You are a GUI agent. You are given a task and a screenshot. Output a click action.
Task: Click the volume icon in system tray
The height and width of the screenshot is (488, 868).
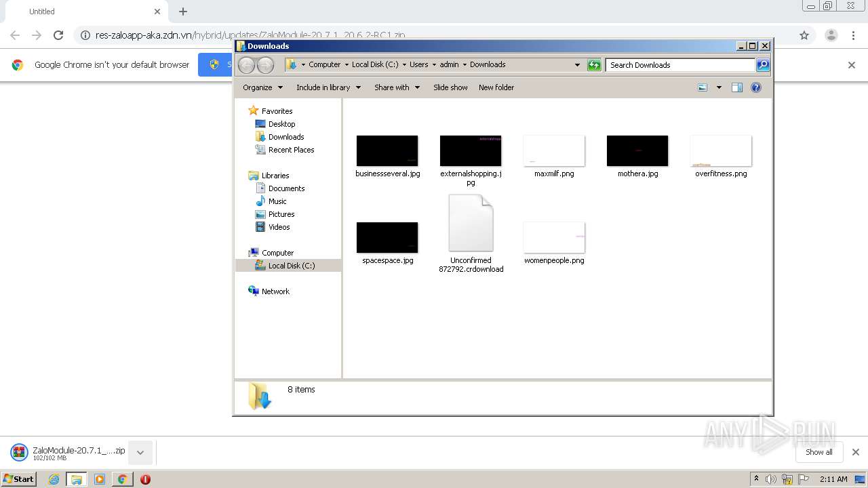pyautogui.click(x=771, y=479)
